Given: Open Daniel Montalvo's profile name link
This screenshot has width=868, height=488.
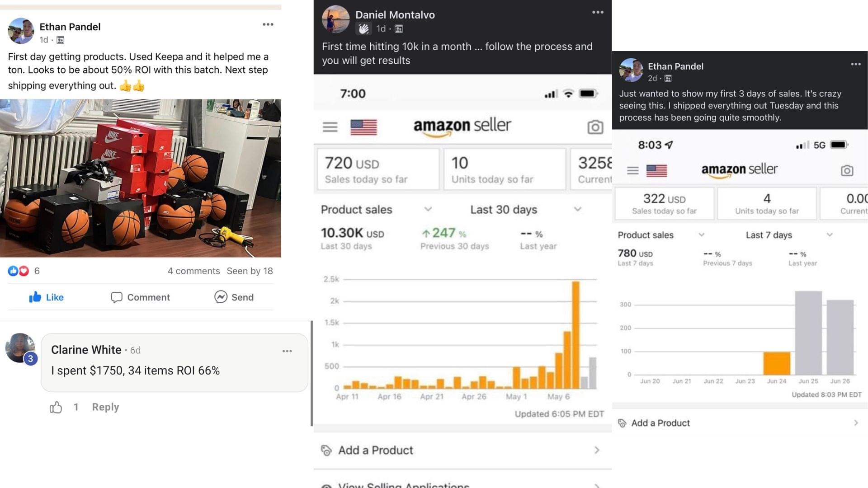Looking at the screenshot, I should tap(395, 15).
